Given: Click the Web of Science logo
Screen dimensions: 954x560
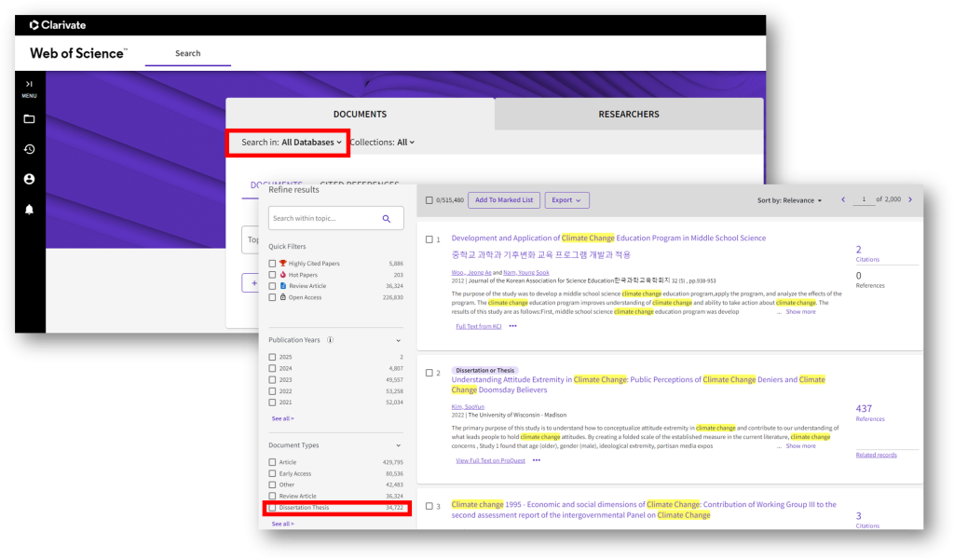Looking at the screenshot, I should 78,53.
